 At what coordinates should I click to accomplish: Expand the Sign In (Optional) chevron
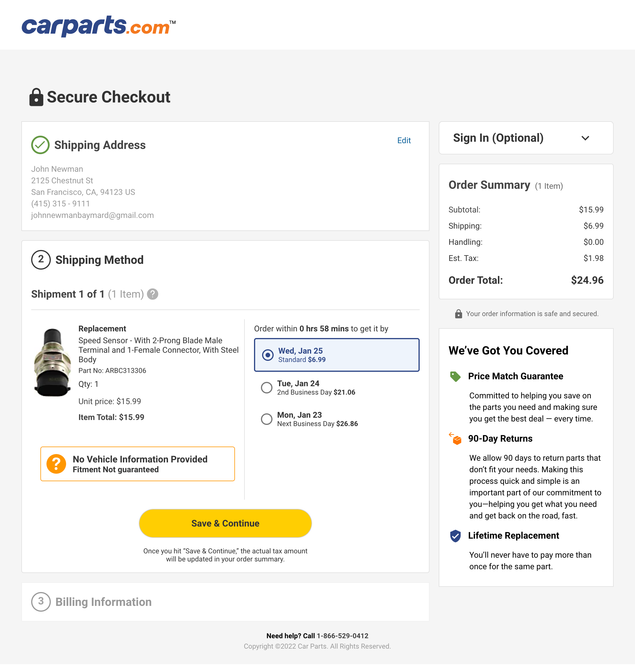(585, 138)
